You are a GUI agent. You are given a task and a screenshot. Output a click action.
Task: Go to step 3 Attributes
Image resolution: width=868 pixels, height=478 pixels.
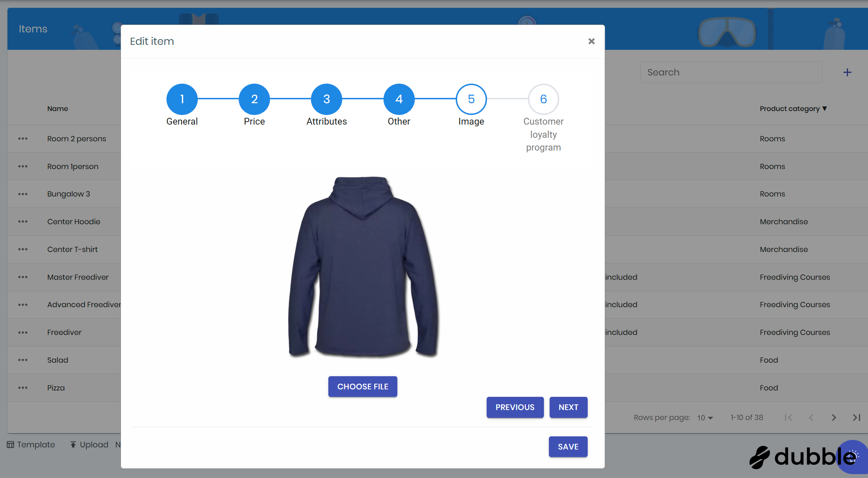pyautogui.click(x=327, y=99)
